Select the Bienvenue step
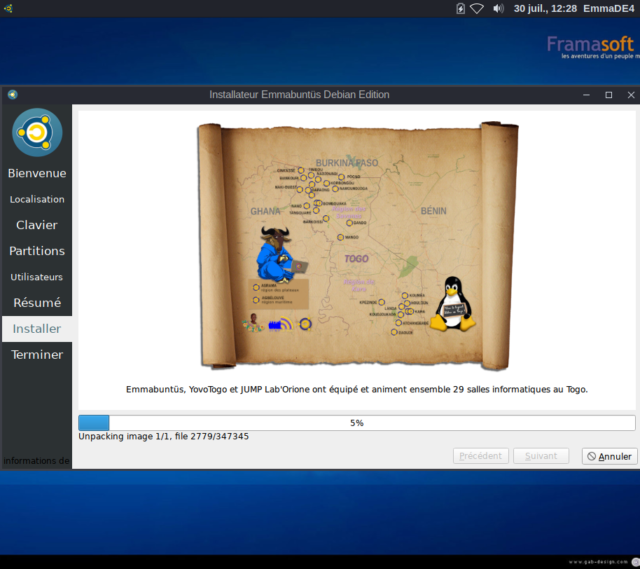This screenshot has width=640, height=569. [x=37, y=173]
